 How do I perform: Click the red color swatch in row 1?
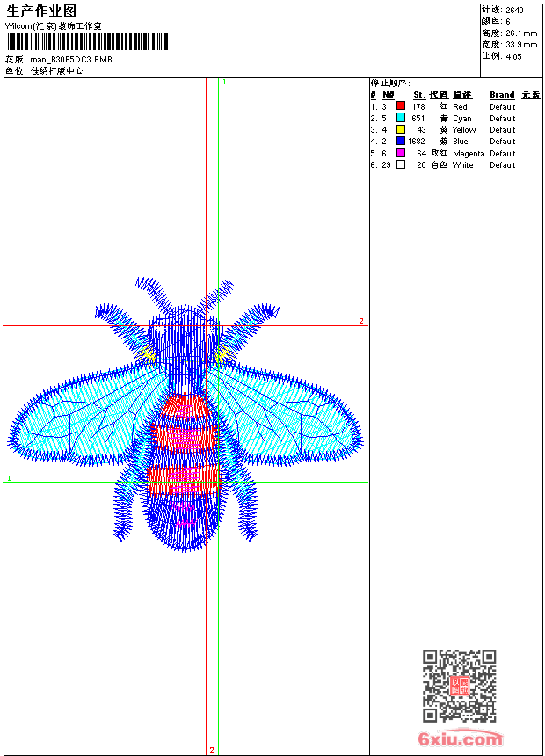tap(401, 106)
